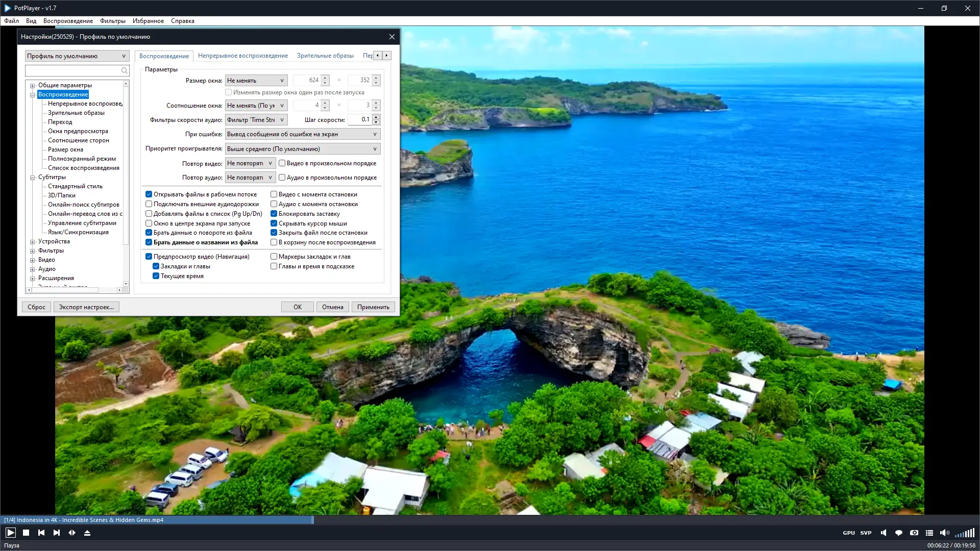Image resolution: width=980 pixels, height=551 pixels.
Task: Click the SVP indicator in status bar
Action: coord(866,533)
